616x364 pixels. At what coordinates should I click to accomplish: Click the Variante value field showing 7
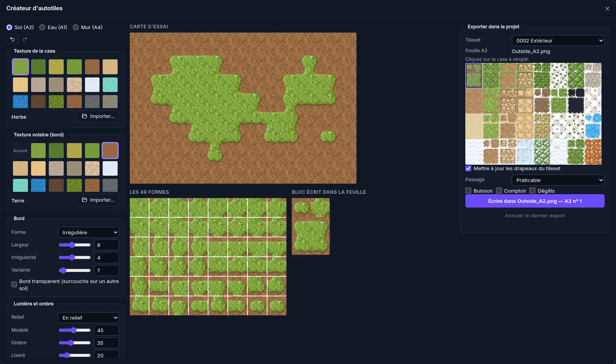(x=107, y=270)
